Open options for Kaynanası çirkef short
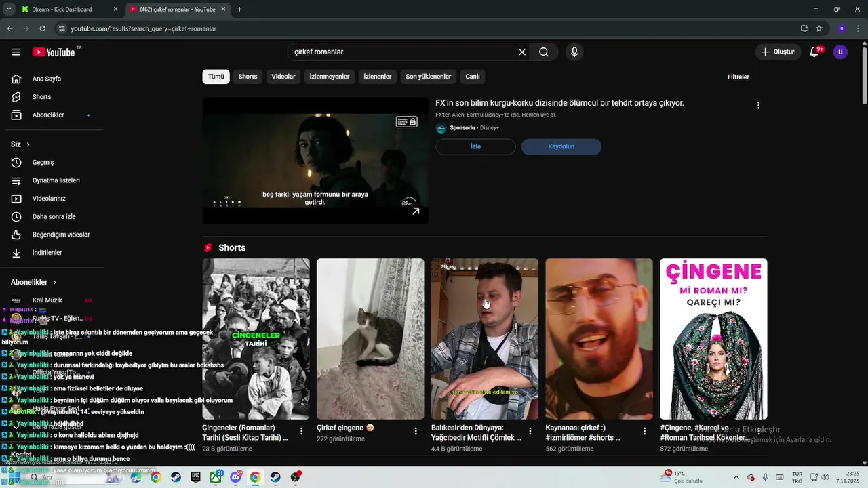This screenshot has height=488, width=868. click(644, 431)
